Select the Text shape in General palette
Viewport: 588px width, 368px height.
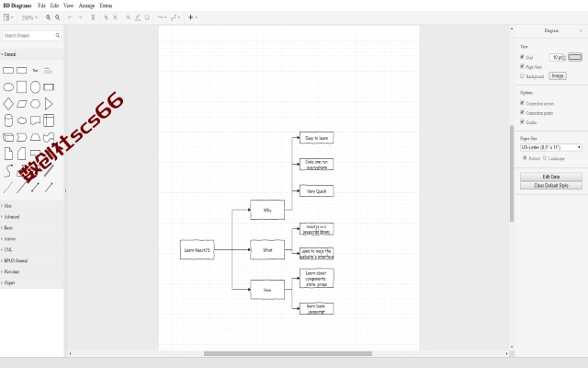pyautogui.click(x=35, y=70)
